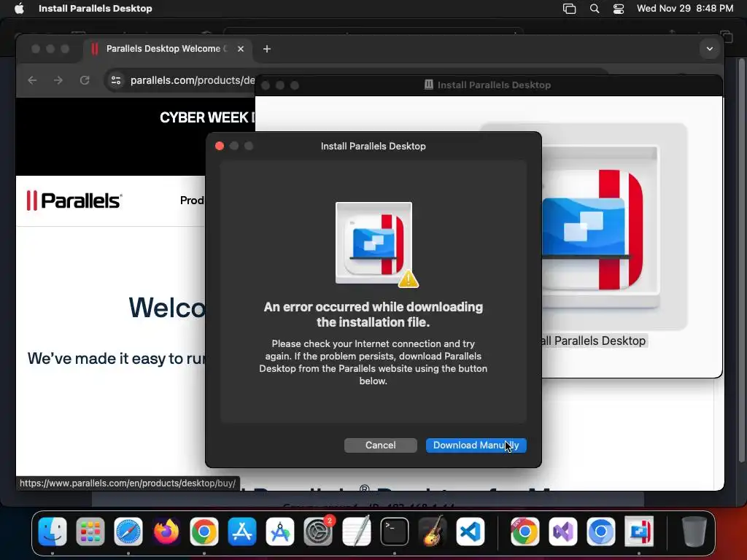The height and width of the screenshot is (560, 747).
Task: Open the compass and pencil app in the Dock
Action: point(280,532)
